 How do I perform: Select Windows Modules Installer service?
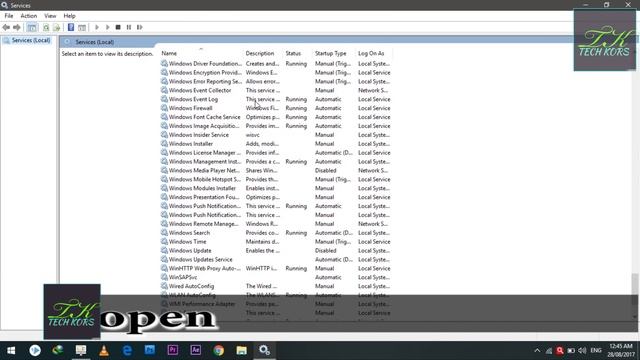pos(276,188)
